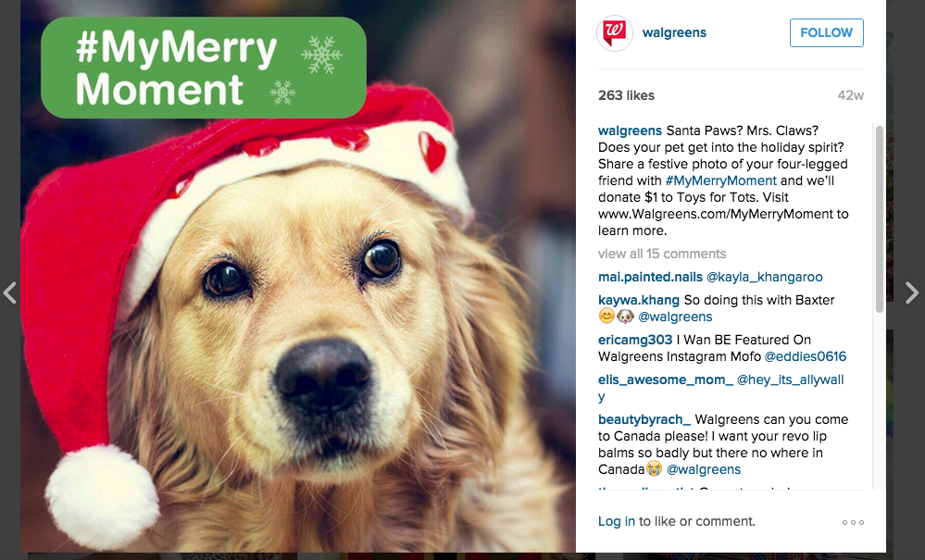Open the @kayla_khangaroo mention

(765, 277)
